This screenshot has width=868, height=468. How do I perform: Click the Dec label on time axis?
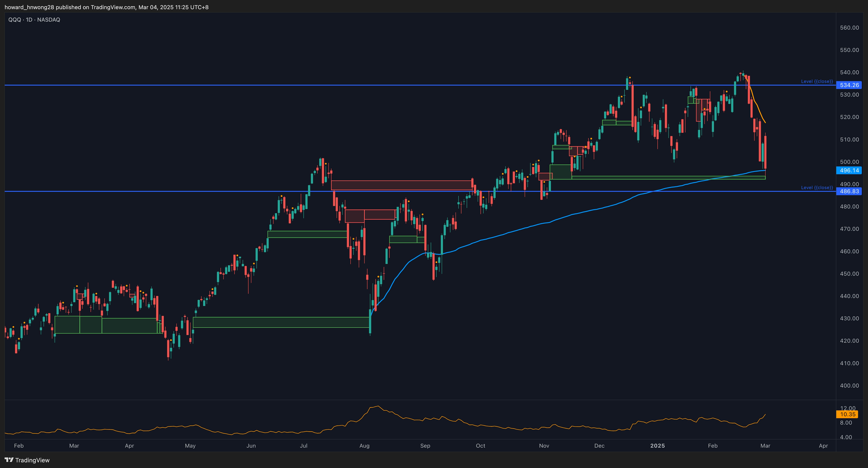click(x=599, y=445)
